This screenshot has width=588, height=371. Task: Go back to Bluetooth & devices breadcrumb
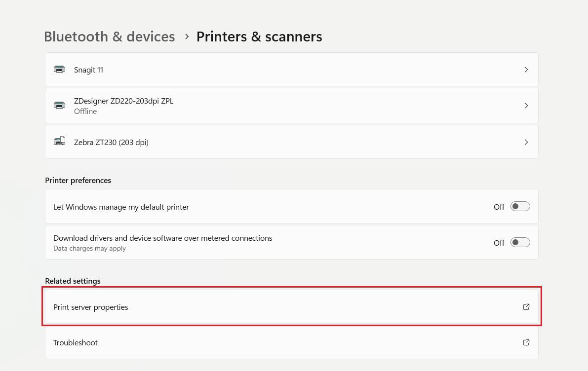tap(110, 37)
